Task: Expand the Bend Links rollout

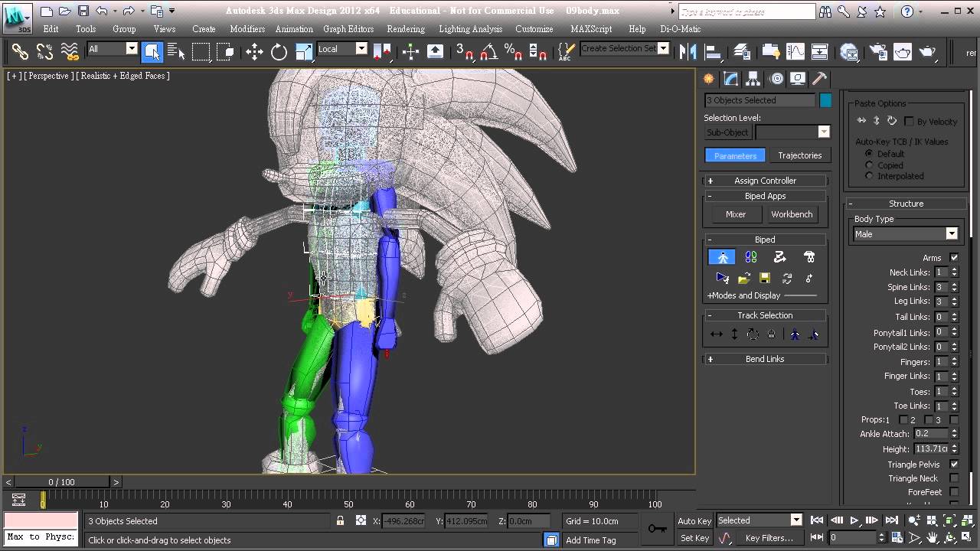Action: [x=765, y=359]
